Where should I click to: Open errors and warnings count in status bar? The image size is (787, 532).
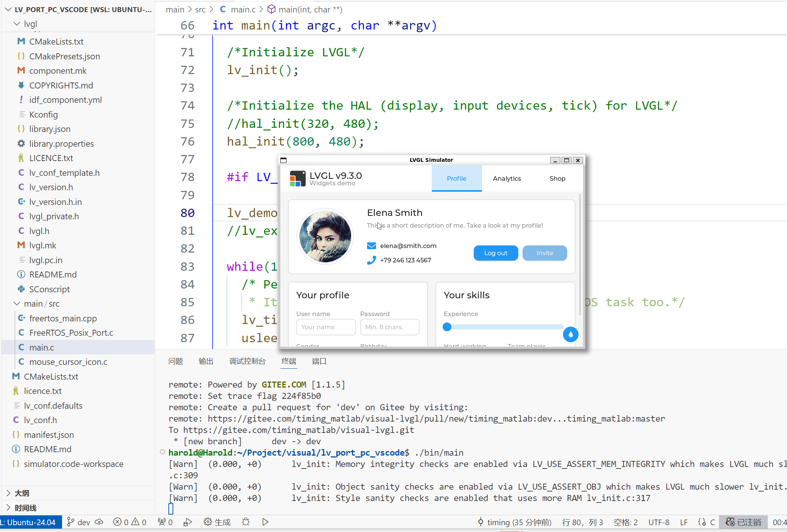[130, 522]
